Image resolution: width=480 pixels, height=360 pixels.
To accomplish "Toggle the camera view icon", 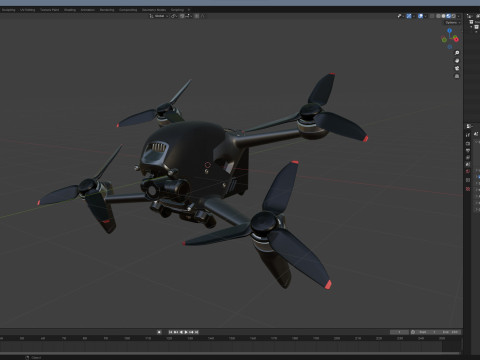I will pos(457,68).
